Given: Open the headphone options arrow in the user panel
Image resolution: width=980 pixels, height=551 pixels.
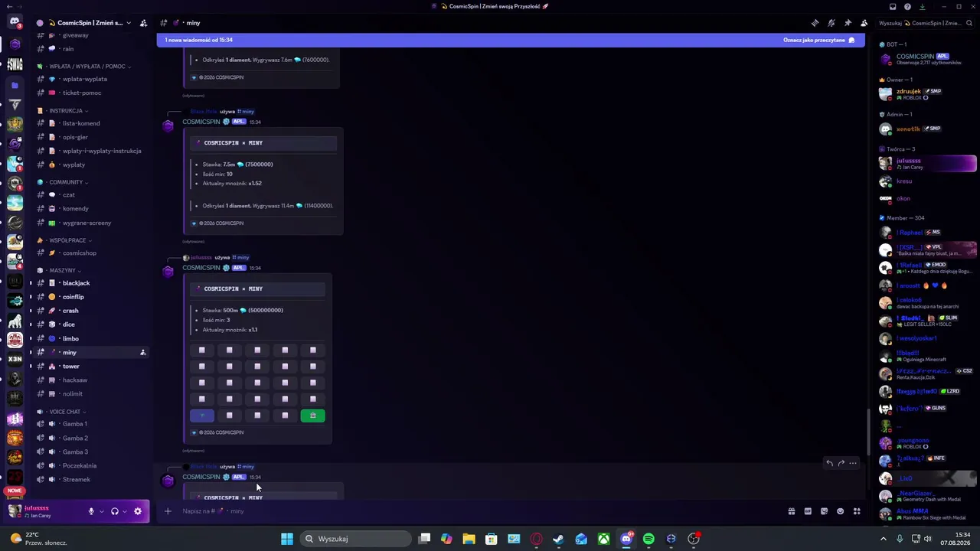Looking at the screenshot, I should click(125, 511).
